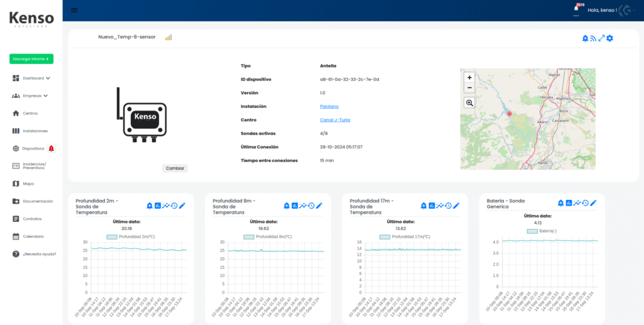Click the red alert bell beside Dispositivos

pos(52,148)
